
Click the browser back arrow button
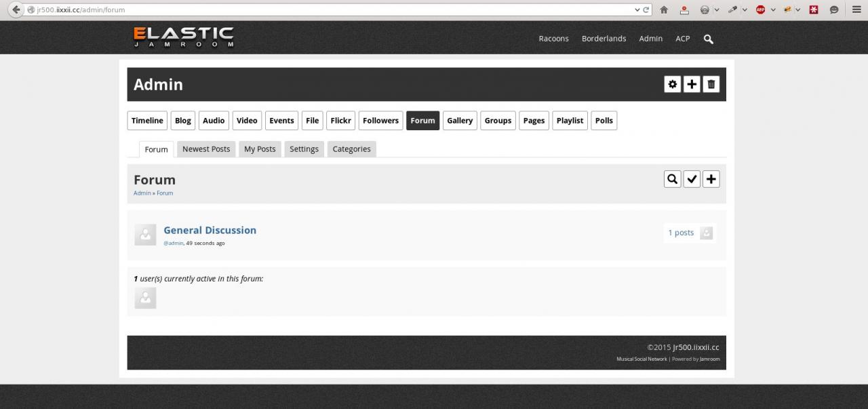16,9
